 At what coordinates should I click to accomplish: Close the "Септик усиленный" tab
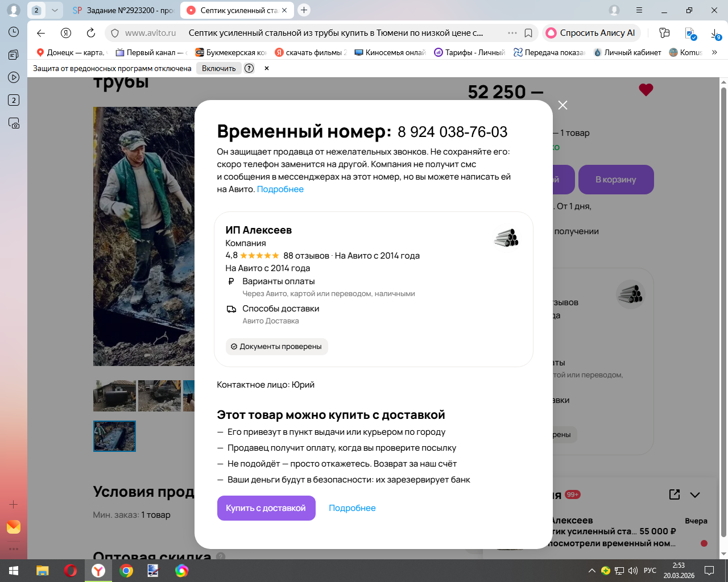(284, 10)
